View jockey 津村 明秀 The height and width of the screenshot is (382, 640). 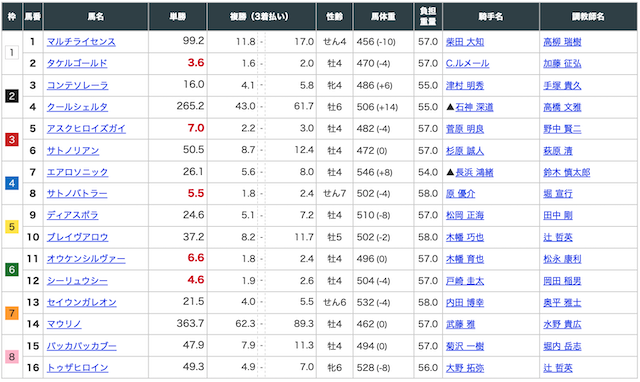[x=465, y=85]
